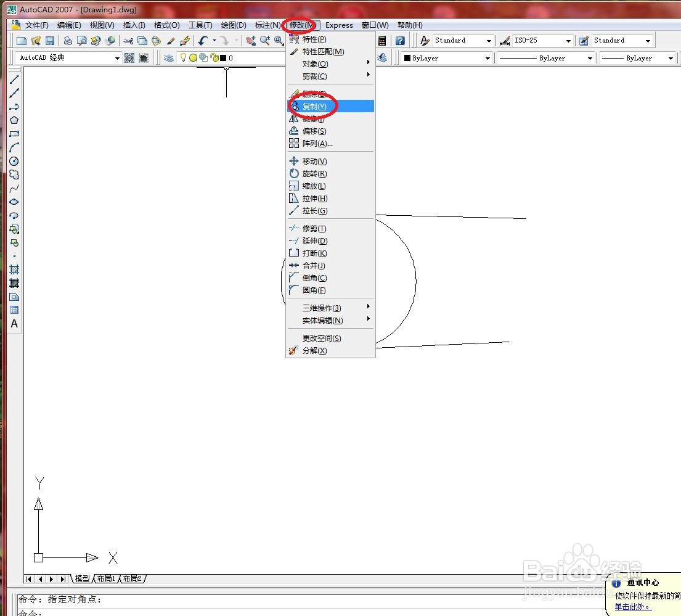
Task: Activate the Pan hand tool
Action: (x=251, y=41)
